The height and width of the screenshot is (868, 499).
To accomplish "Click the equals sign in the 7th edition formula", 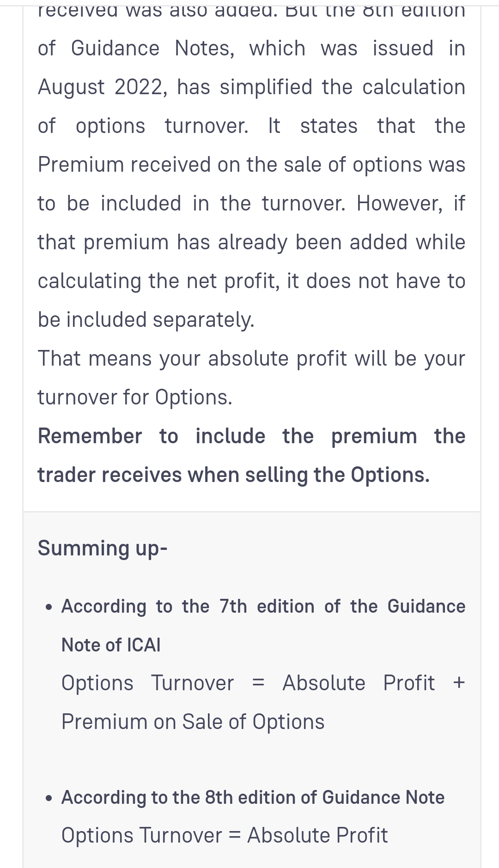I will (258, 683).
